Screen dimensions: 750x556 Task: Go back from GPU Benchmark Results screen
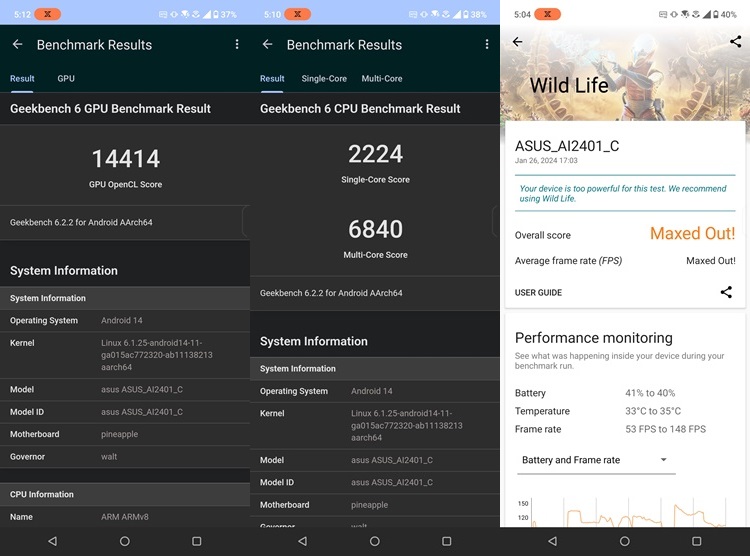coord(18,44)
